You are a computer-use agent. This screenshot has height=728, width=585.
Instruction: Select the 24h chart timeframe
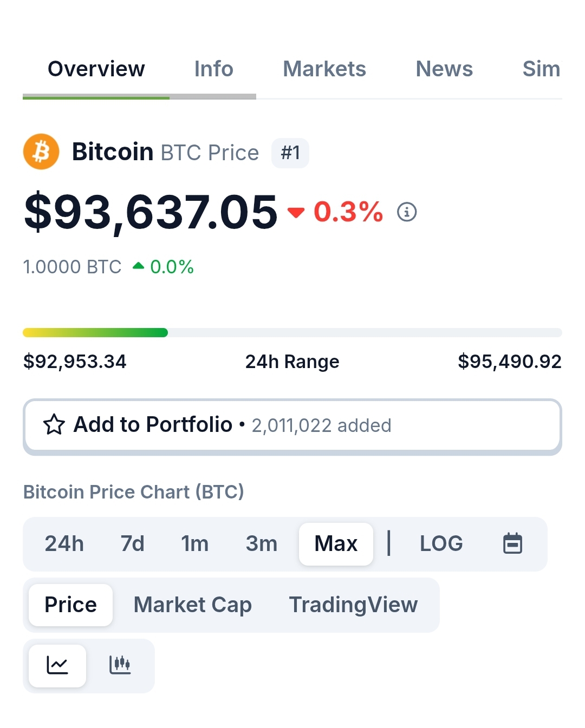click(64, 543)
